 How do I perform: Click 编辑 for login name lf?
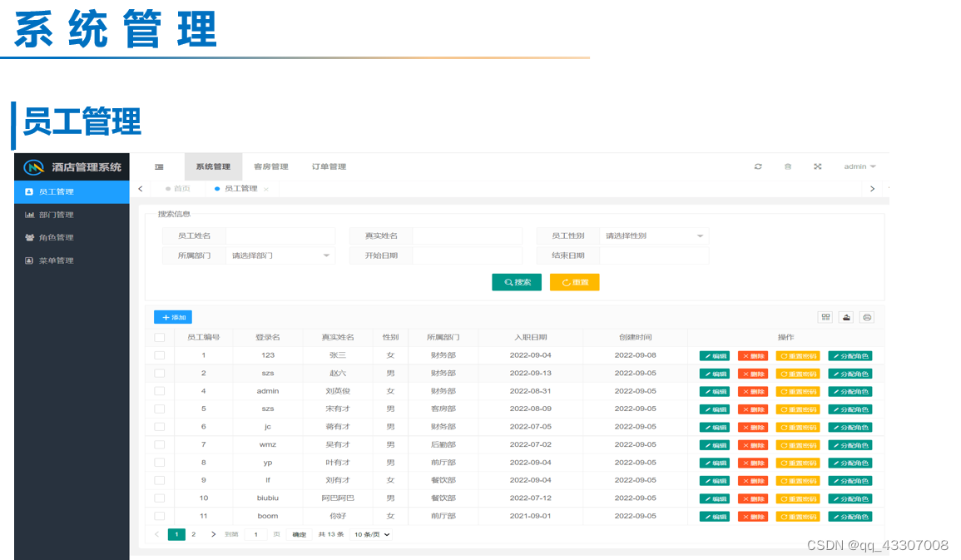[x=715, y=481]
